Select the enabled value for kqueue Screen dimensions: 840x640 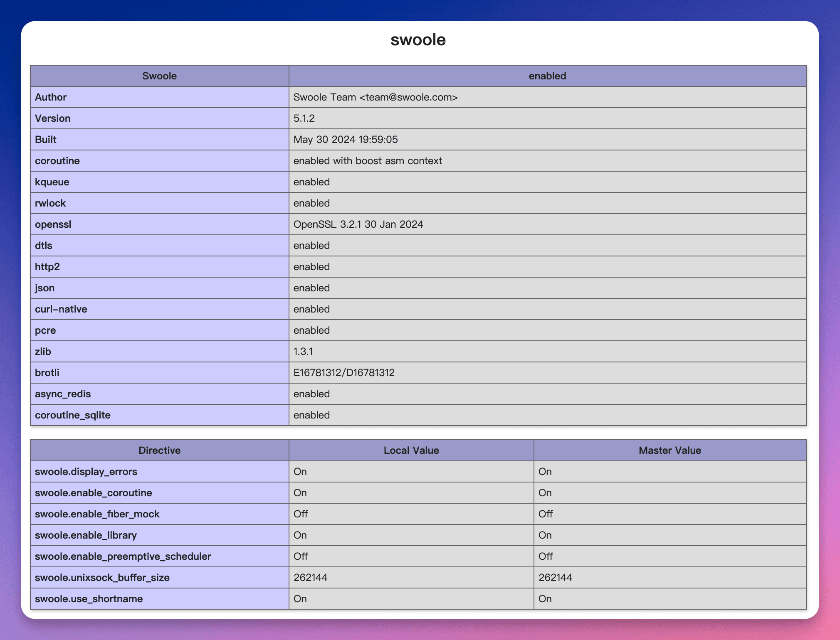coord(311,182)
